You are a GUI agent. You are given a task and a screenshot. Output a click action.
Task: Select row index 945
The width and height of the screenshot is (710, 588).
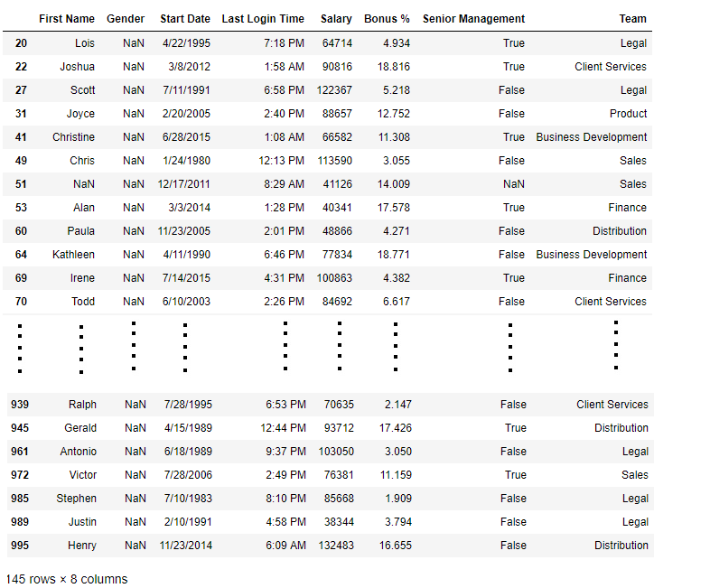20,428
